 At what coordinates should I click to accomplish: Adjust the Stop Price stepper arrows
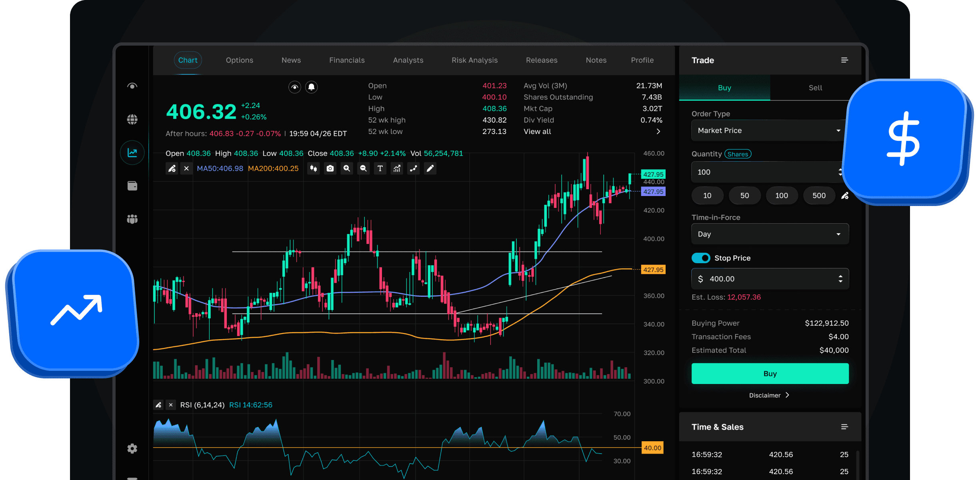[x=840, y=279]
